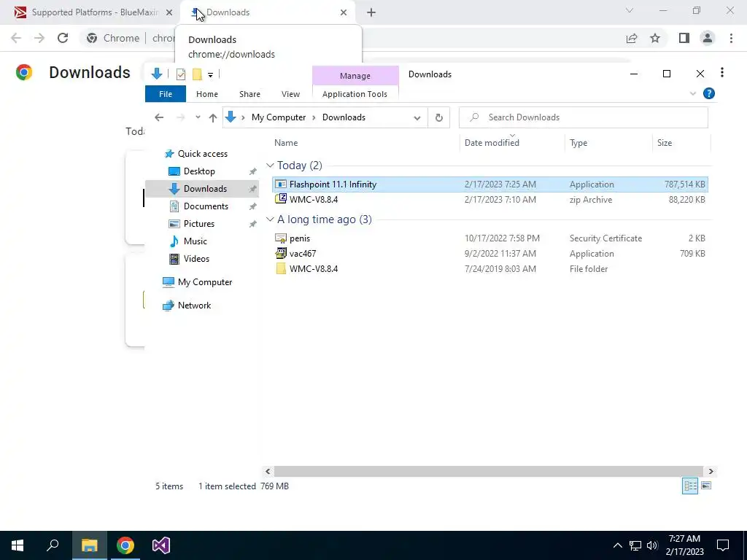Open the Application Tools ribbon tab

355,94
